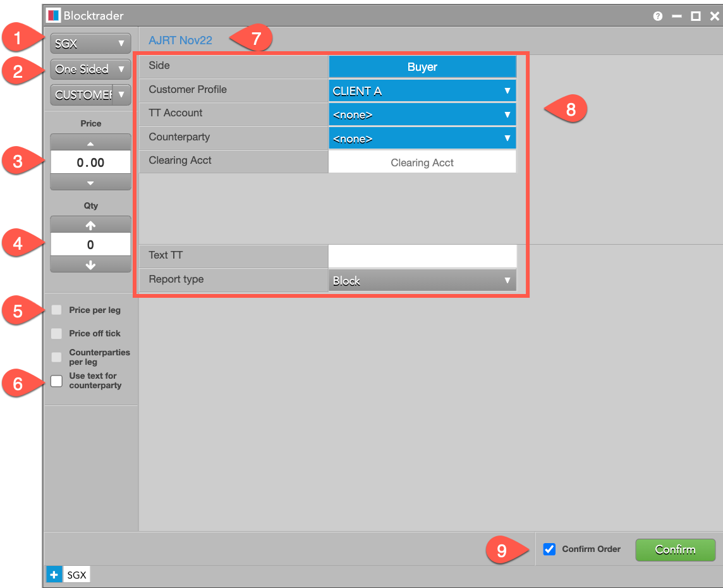The image size is (723, 588).
Task: Click the help question mark icon
Action: click(658, 16)
